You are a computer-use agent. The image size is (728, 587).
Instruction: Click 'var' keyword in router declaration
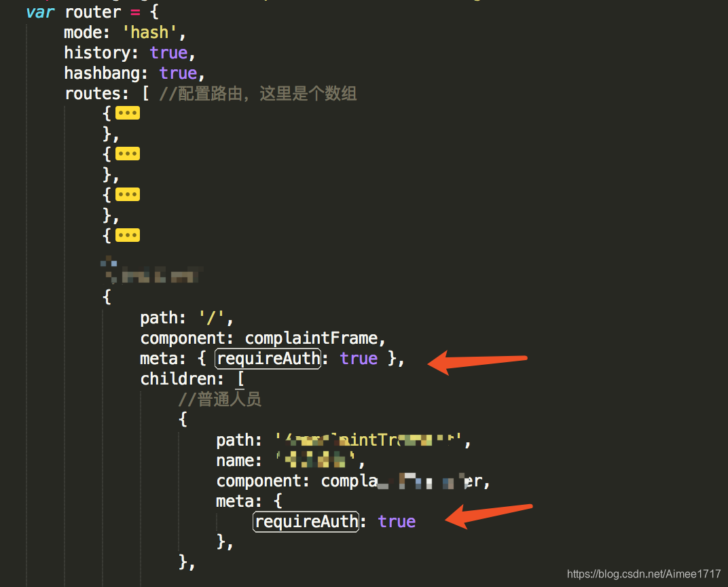pyautogui.click(x=40, y=12)
